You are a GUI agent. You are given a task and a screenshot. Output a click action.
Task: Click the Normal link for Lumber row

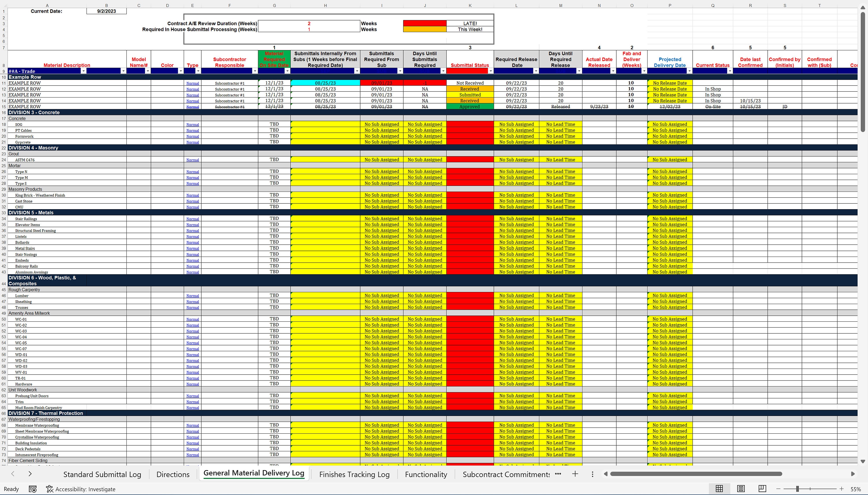[192, 296]
